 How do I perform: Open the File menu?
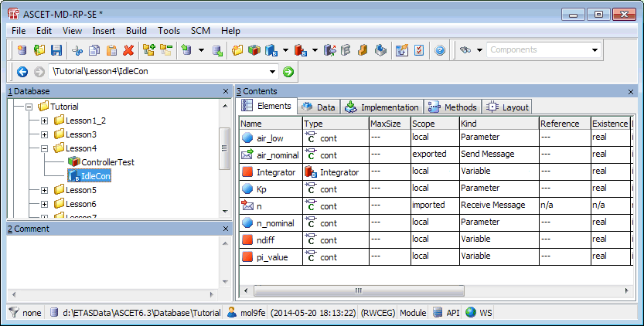pyautogui.click(x=19, y=31)
